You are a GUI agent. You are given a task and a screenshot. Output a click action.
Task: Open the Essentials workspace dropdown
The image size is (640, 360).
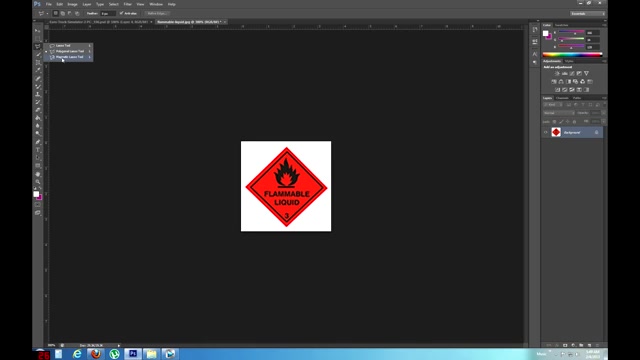588,13
